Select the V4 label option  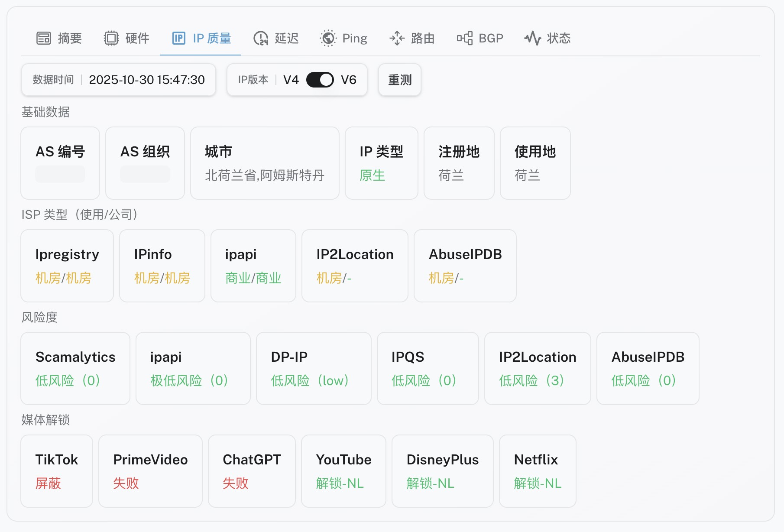pos(291,80)
